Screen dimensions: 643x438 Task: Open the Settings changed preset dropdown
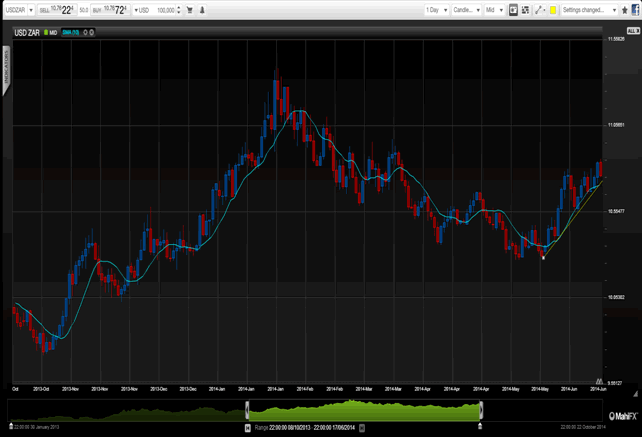pyautogui.click(x=589, y=10)
